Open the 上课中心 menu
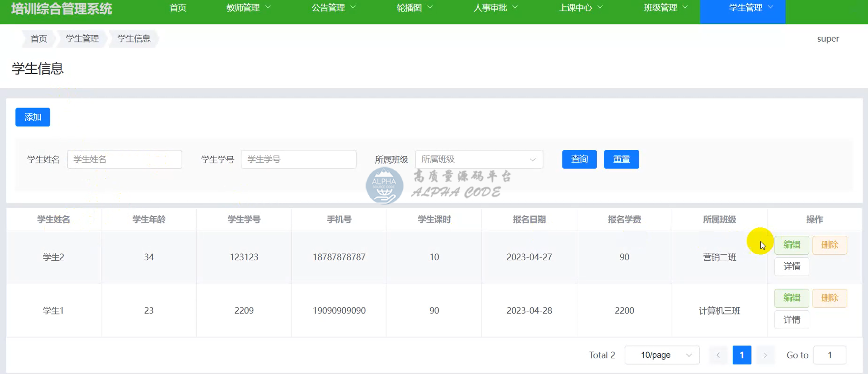Viewport: 868px width, 374px height. coord(580,8)
